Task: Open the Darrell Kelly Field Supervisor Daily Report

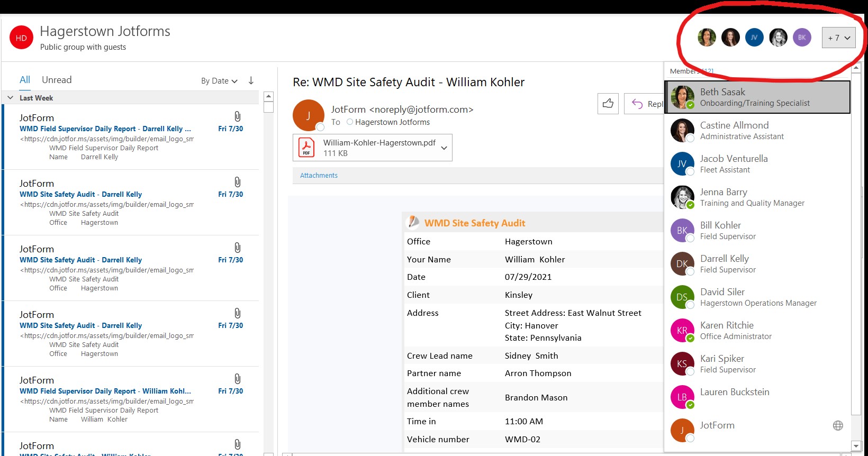Action: point(105,129)
